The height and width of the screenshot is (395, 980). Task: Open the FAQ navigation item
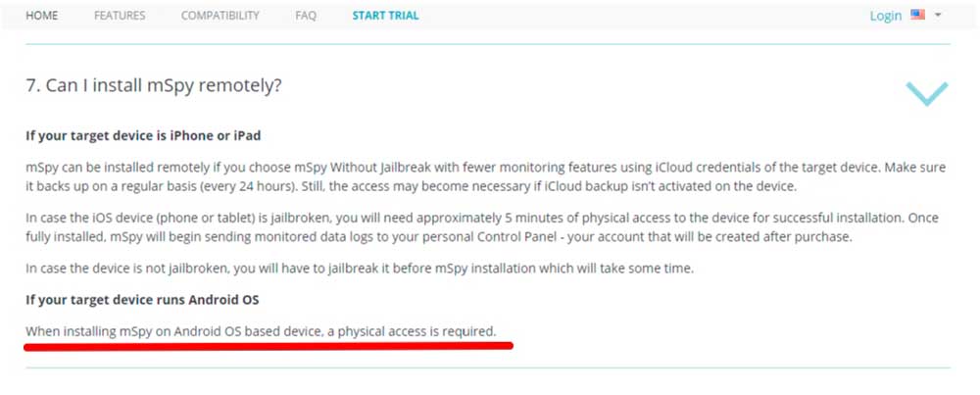306,16
